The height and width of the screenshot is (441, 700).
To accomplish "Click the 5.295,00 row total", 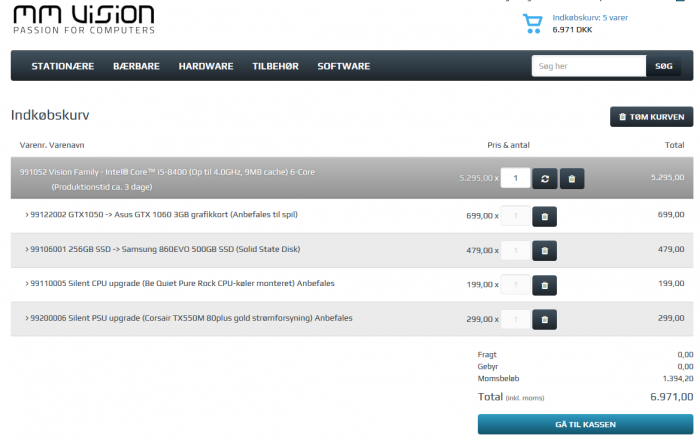I will (x=667, y=178).
